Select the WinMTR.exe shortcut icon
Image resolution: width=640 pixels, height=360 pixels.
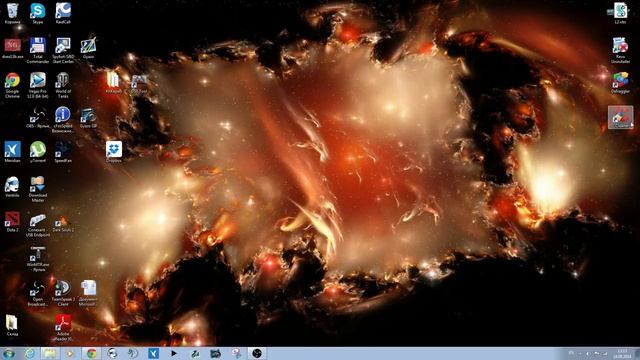38,258
